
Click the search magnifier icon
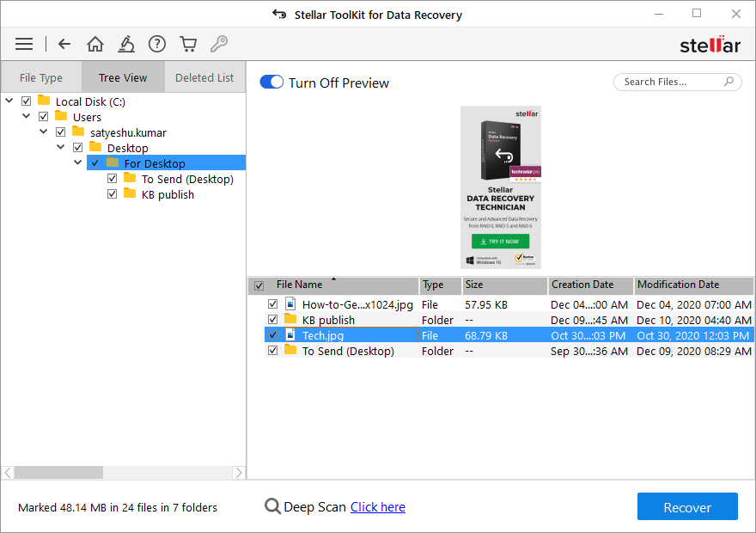(x=729, y=82)
